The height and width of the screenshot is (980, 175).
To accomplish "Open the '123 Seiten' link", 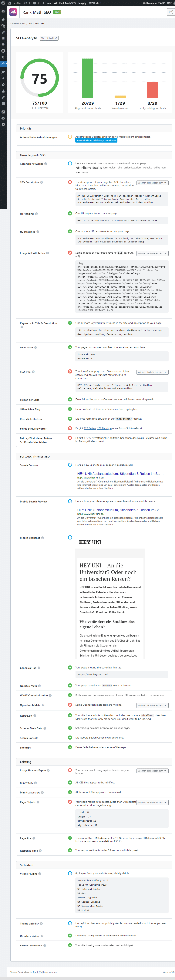I will 90,428.
